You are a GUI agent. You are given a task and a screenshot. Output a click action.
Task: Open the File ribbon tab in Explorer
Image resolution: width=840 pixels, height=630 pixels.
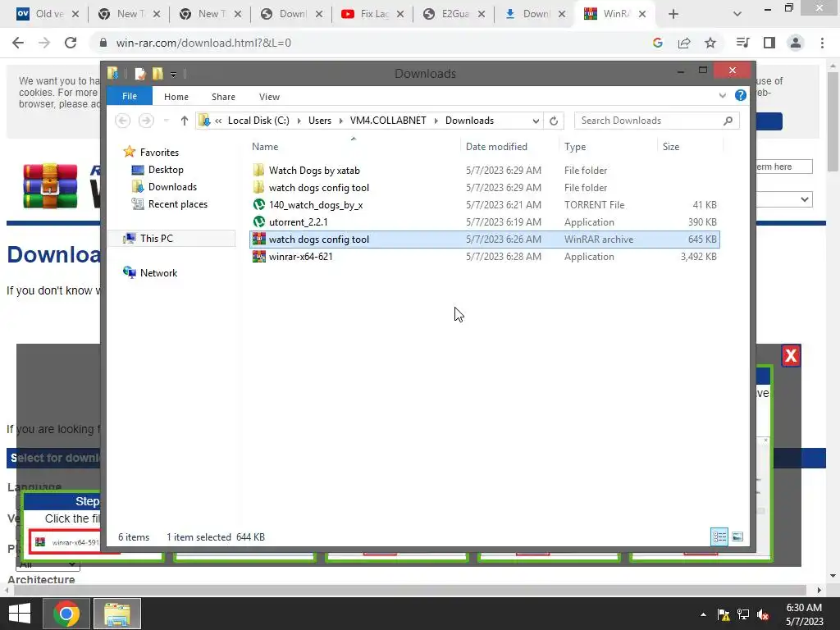129,97
